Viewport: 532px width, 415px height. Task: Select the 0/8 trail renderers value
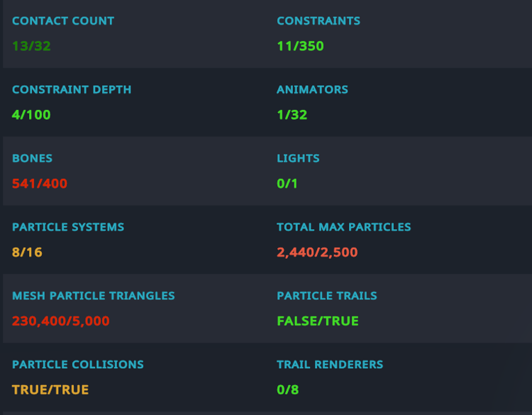coord(288,389)
